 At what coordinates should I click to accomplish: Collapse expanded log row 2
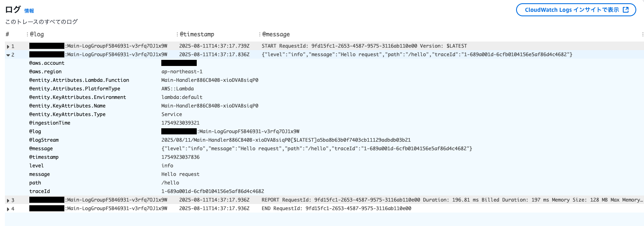tap(8, 55)
